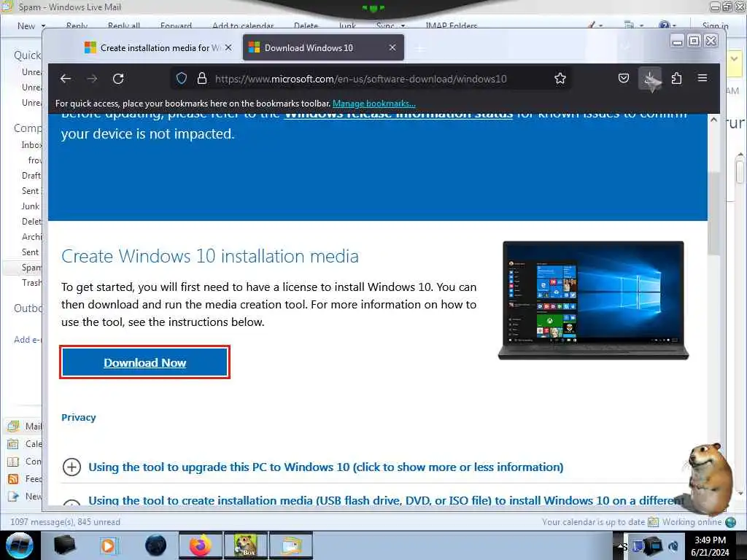Close the Create installation media tab
747x560 pixels.
click(228, 47)
